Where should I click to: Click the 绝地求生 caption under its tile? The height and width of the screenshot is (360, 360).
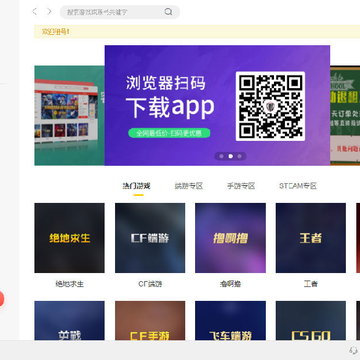pyautogui.click(x=69, y=284)
